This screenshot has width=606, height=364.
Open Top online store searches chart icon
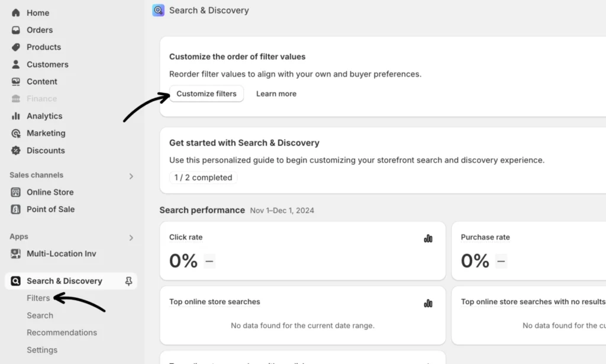428,303
